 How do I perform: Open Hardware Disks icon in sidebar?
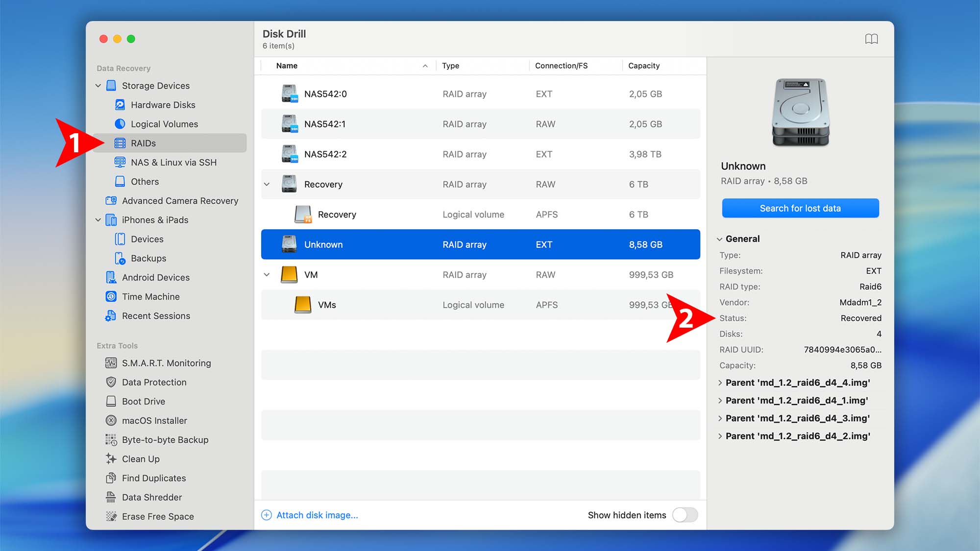(x=120, y=105)
